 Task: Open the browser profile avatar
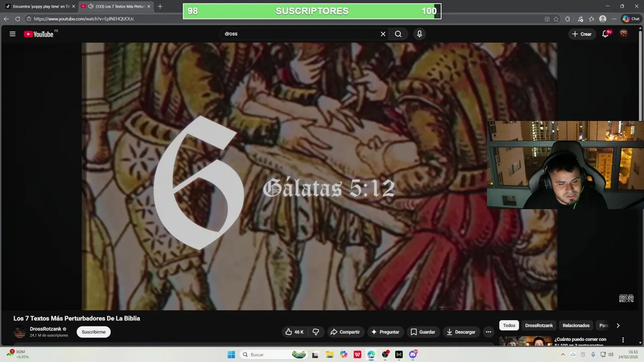pyautogui.click(x=603, y=19)
